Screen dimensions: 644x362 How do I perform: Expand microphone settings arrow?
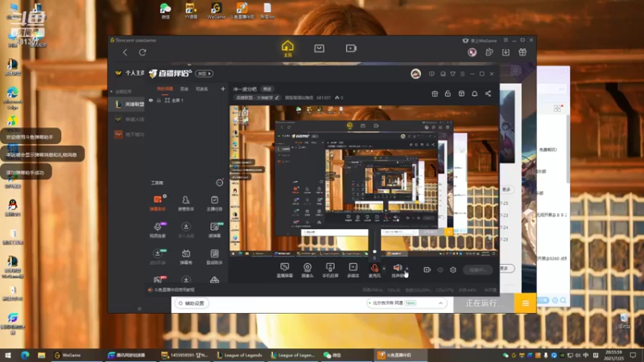point(384,269)
